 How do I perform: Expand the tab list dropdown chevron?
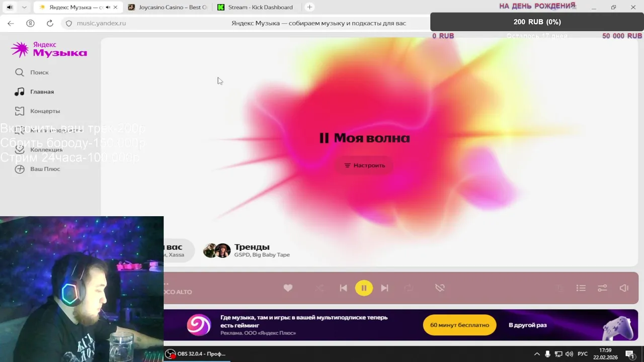24,8
